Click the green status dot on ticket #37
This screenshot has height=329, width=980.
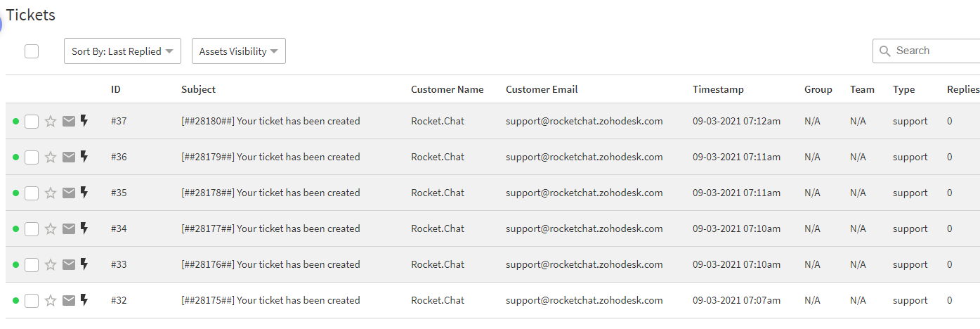tap(15, 122)
